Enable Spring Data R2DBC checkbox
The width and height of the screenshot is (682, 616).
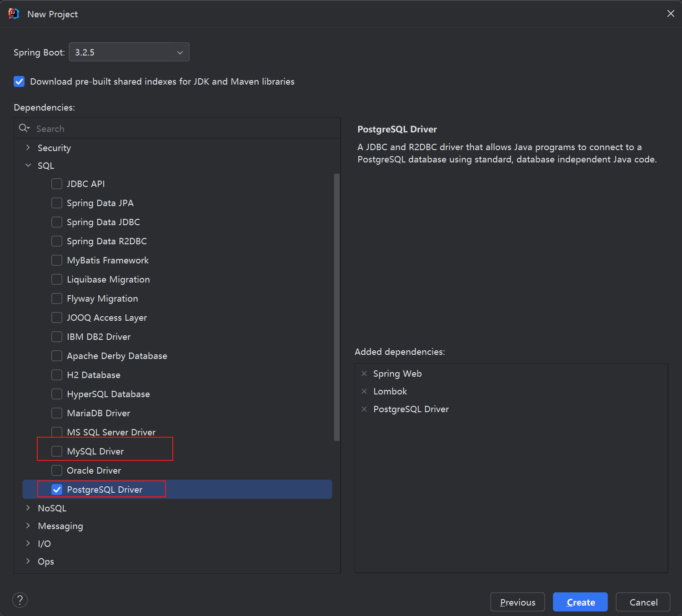(57, 241)
